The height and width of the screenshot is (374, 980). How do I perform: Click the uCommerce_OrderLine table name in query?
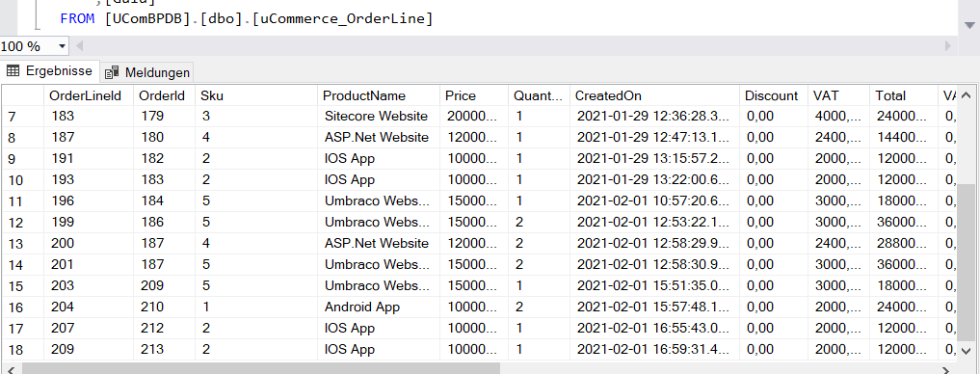[342, 18]
